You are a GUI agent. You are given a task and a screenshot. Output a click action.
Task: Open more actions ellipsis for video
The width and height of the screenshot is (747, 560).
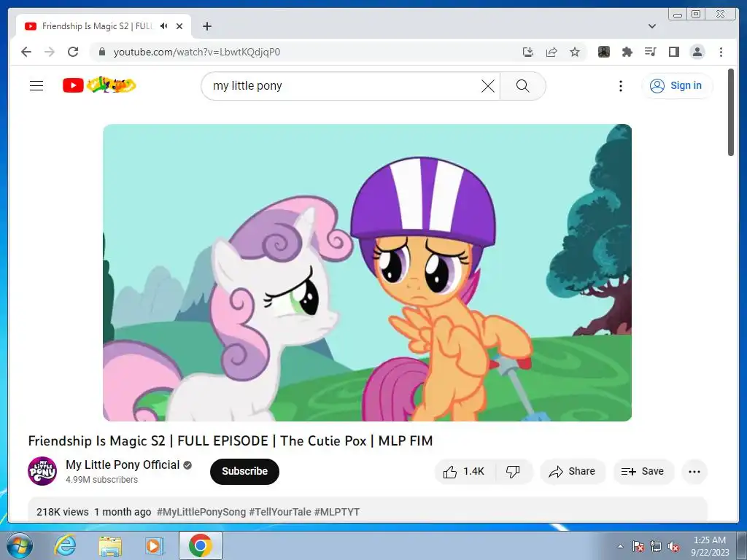tap(694, 472)
